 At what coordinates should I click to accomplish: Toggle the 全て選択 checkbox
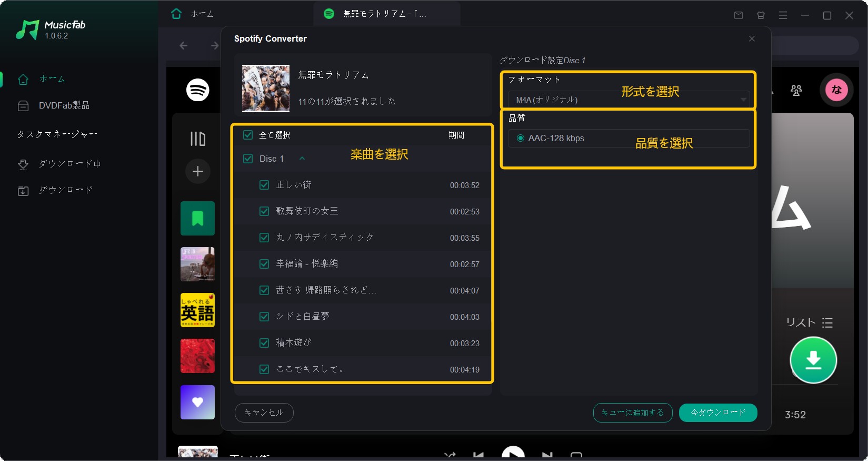coord(248,135)
